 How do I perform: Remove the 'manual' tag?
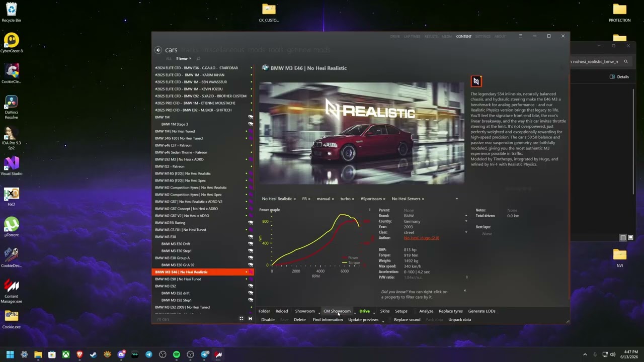click(333, 199)
